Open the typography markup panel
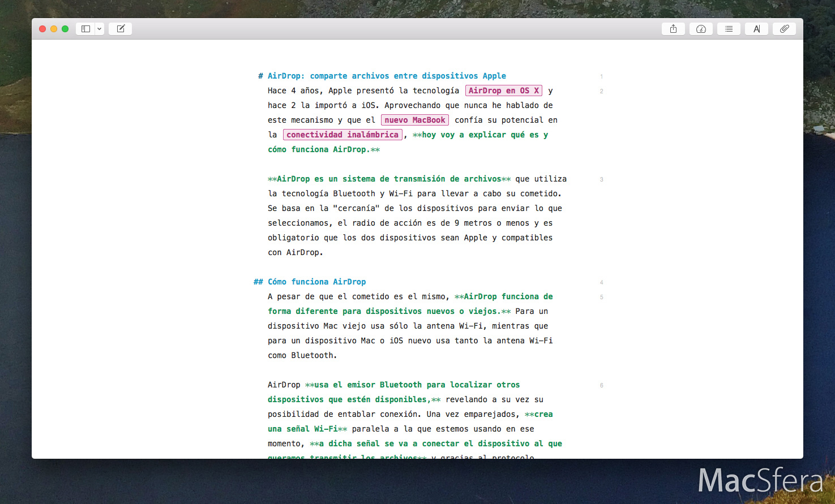The image size is (835, 504). click(756, 29)
